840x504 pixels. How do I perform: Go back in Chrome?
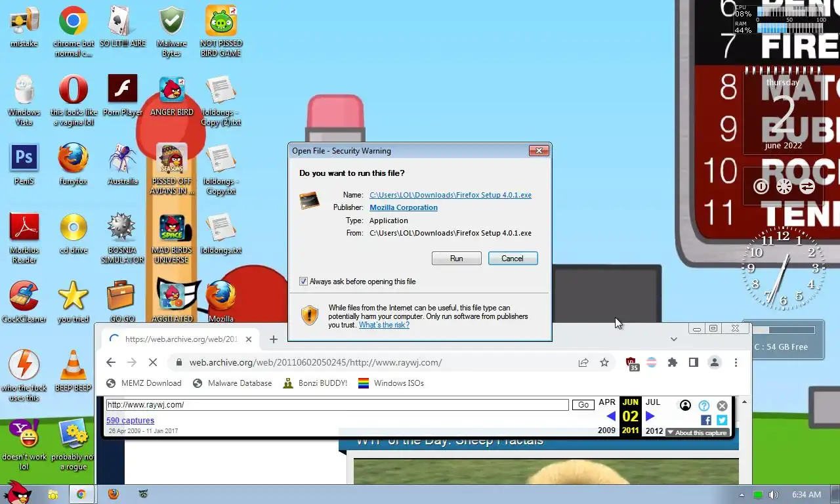(111, 362)
